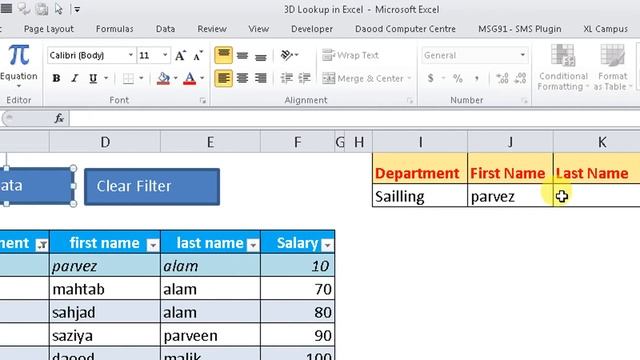Toggle bold formatting

(x=56, y=78)
